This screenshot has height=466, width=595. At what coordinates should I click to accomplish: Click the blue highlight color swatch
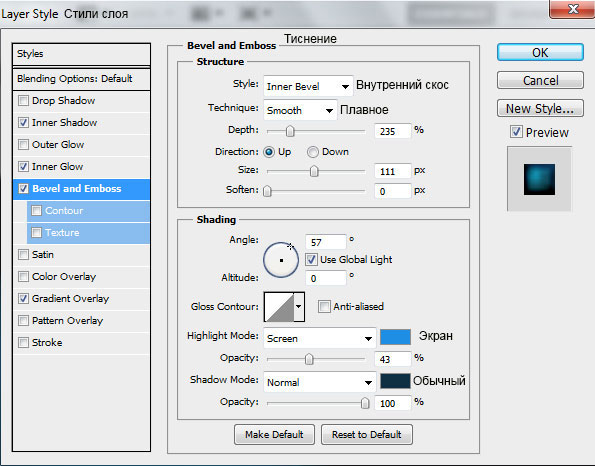395,337
